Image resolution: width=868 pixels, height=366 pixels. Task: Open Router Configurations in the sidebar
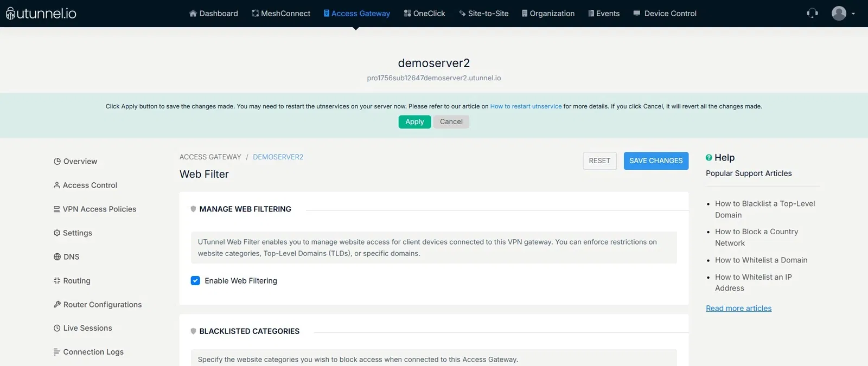click(98, 305)
